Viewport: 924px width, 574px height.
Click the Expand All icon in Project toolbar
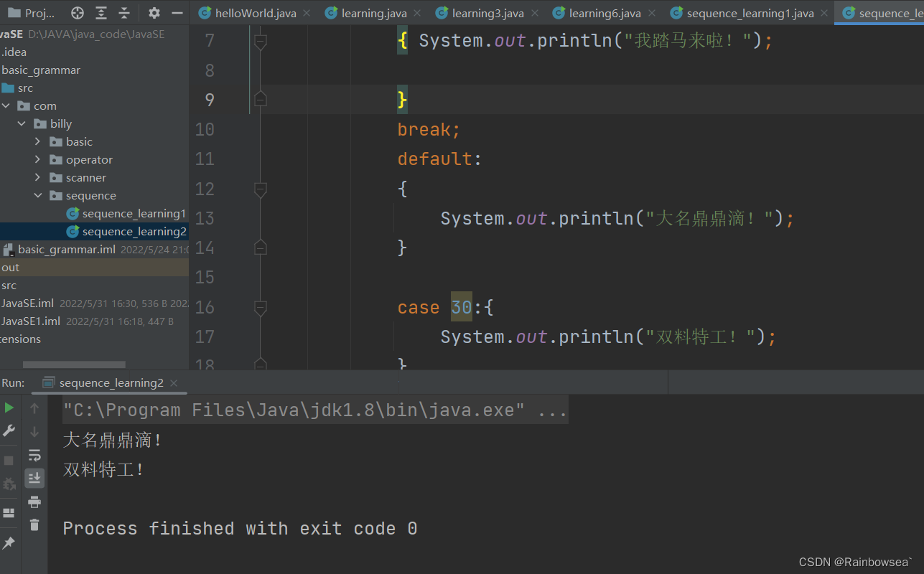(x=101, y=13)
